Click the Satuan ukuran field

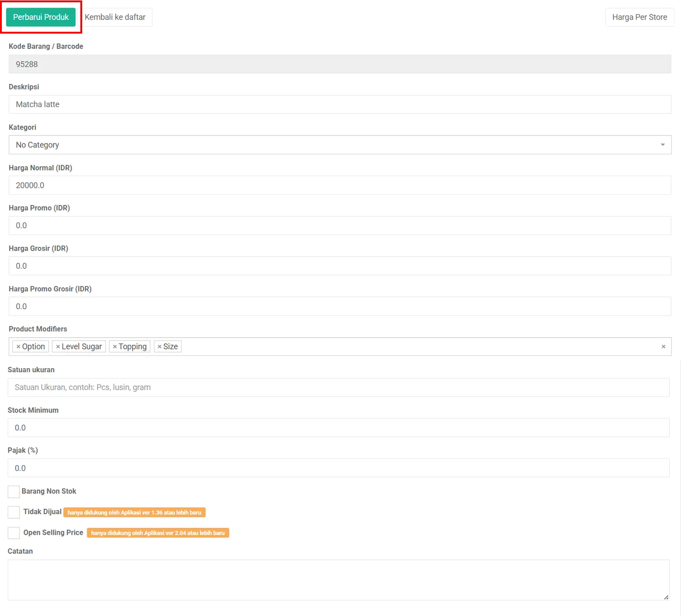338,387
